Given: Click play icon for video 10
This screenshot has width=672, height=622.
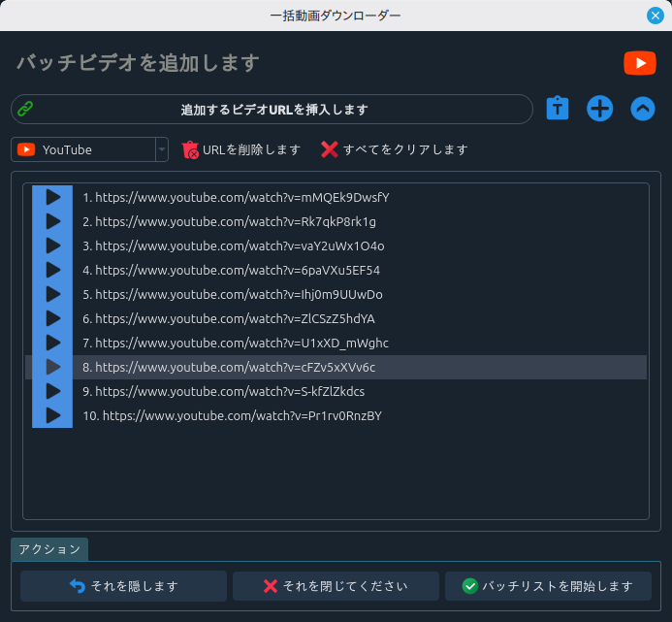Looking at the screenshot, I should tap(52, 415).
